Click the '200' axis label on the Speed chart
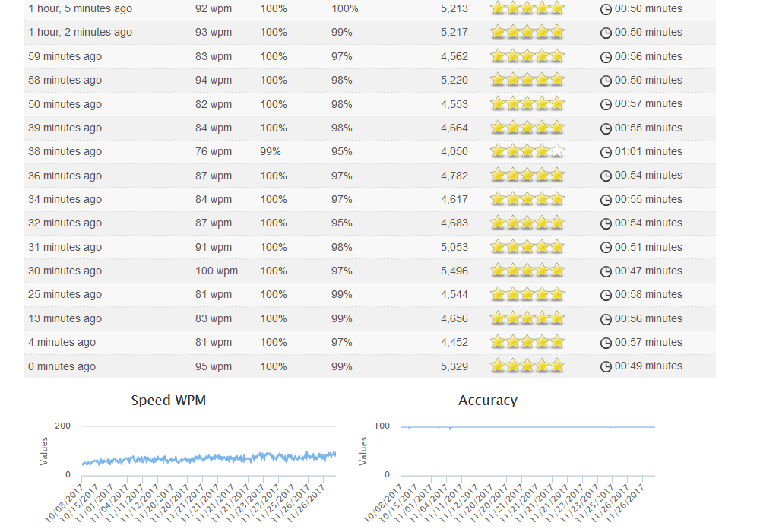 point(62,426)
